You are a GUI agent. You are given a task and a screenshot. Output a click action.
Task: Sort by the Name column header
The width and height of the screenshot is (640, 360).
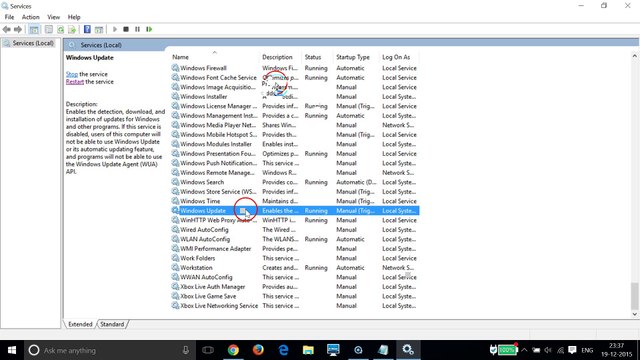click(214, 57)
